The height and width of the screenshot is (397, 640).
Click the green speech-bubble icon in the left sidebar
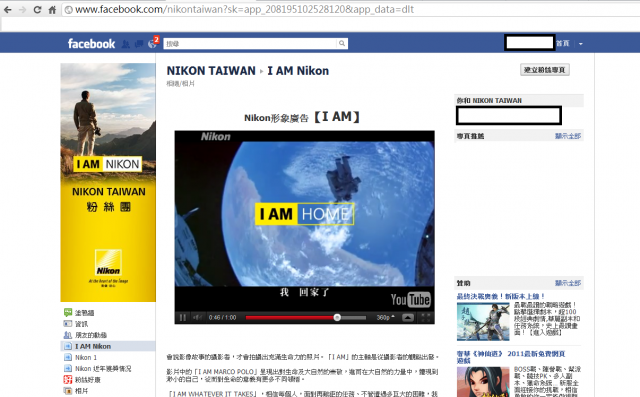coord(68,313)
